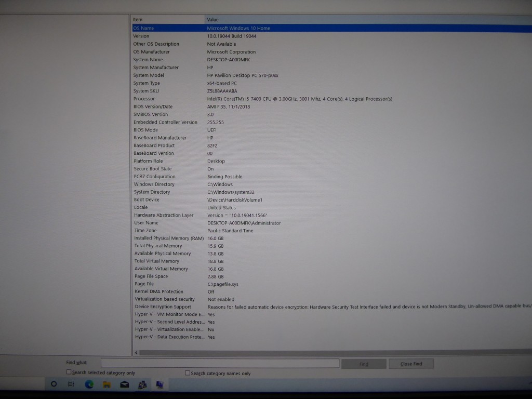Select the OS Name row

pyautogui.click(x=332, y=28)
